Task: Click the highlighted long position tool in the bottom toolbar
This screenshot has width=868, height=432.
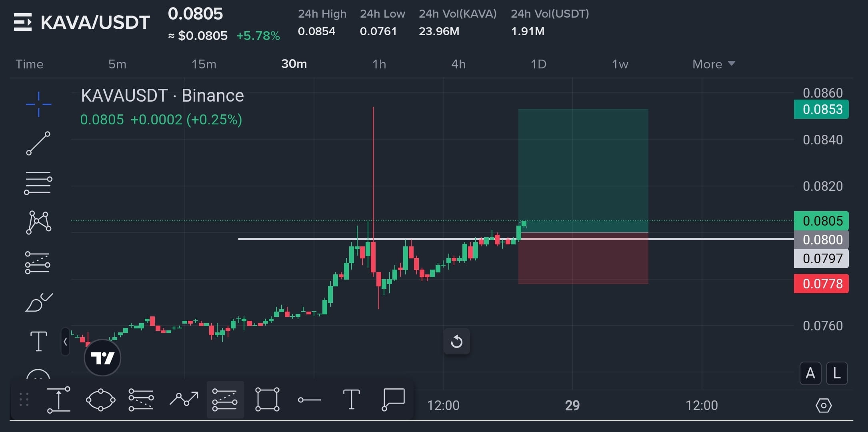Action: pos(225,400)
